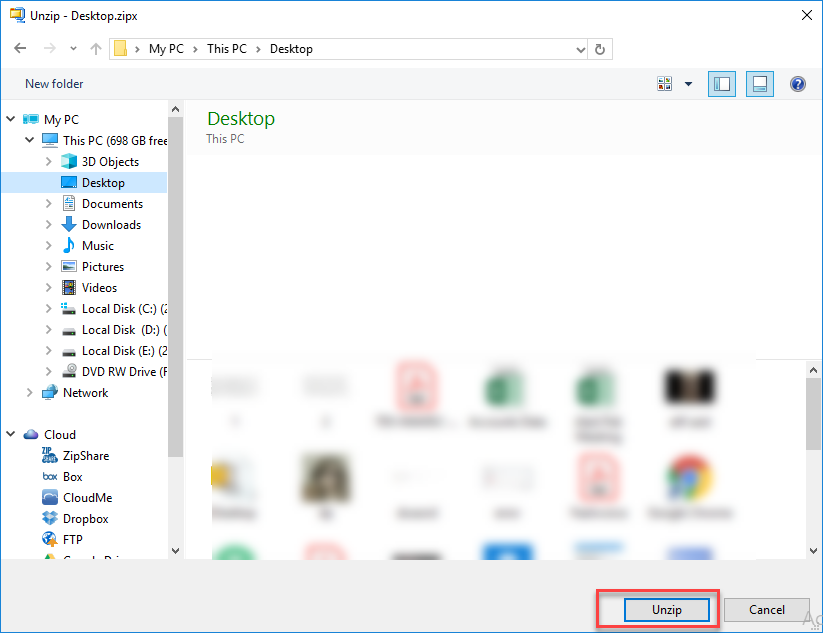The image size is (823, 633).
Task: Select My PC in the address breadcrumb
Action: 166,49
